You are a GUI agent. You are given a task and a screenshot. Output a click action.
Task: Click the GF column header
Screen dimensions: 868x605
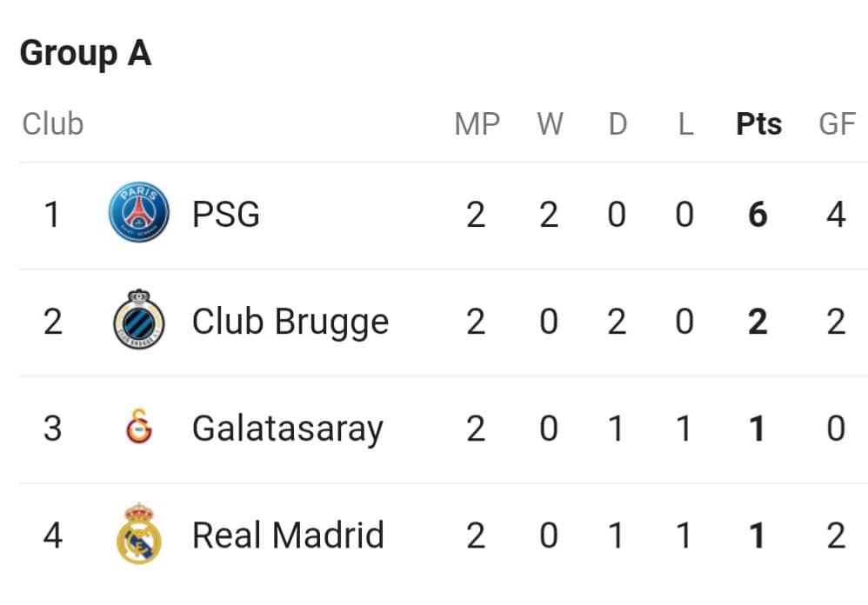pos(838,124)
